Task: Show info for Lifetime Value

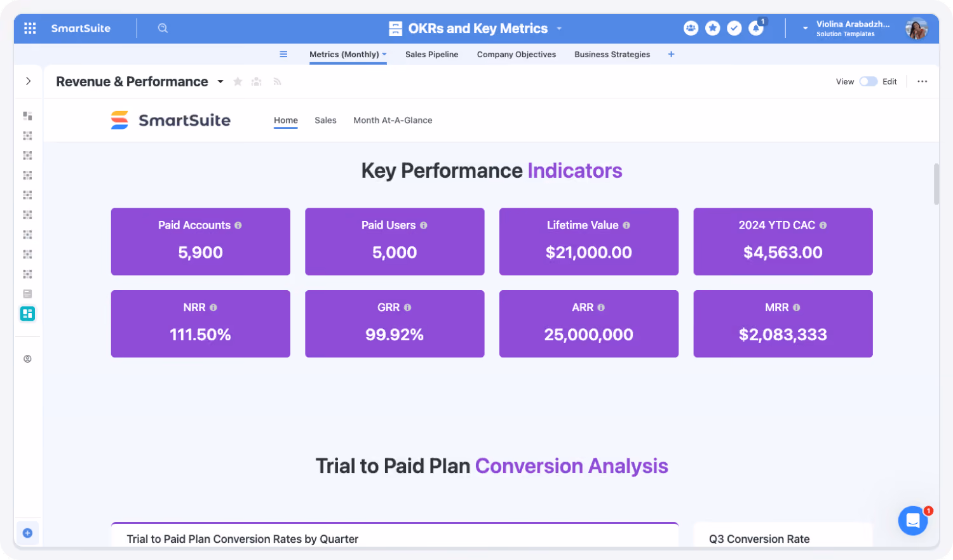Action: [626, 225]
